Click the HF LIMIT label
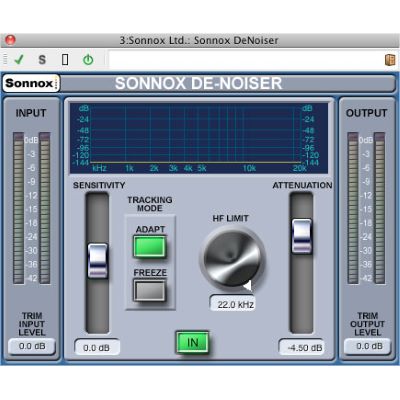Viewport: 400px width, 400px height. tap(231, 219)
